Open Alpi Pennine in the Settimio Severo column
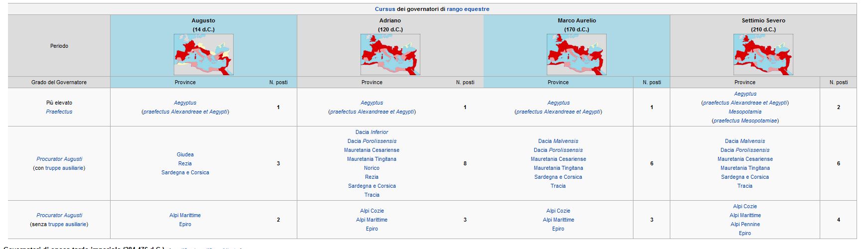This screenshot has width=868, height=249. click(x=745, y=224)
